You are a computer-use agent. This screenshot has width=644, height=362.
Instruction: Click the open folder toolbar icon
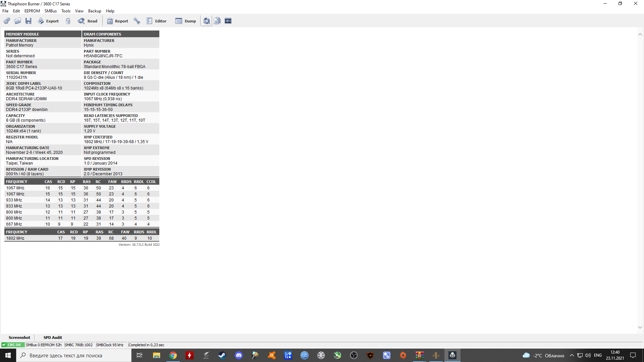point(17,21)
